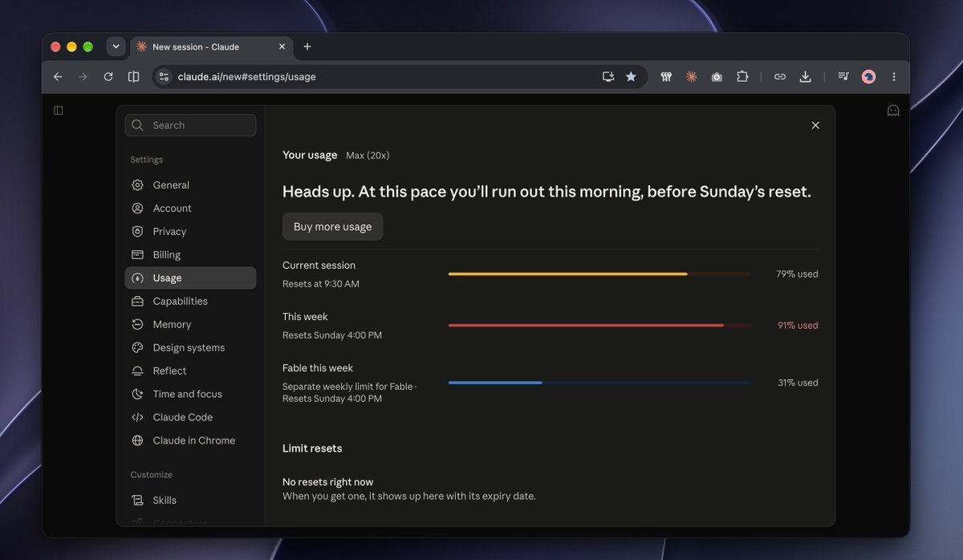Click the "91% used" text

coord(798,325)
